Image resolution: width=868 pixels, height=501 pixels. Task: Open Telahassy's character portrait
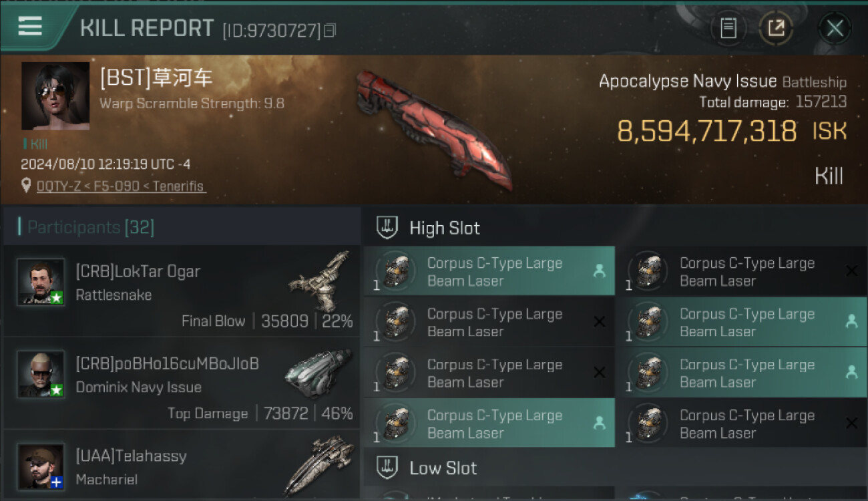coord(41,466)
